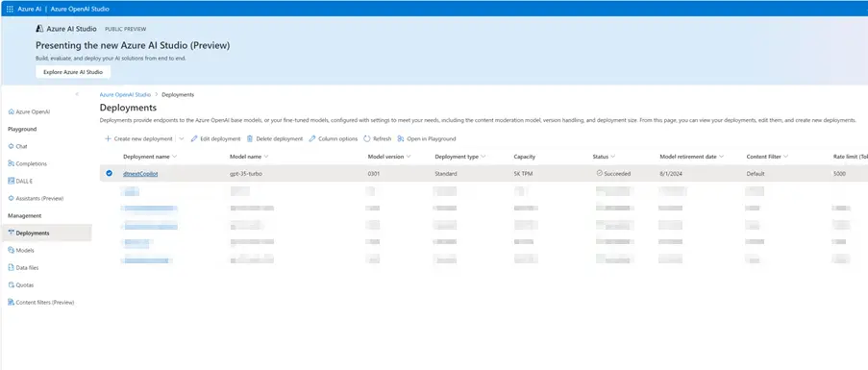Click the Assistants (Preview) sidebar icon
The width and height of the screenshot is (868, 370).
12,198
